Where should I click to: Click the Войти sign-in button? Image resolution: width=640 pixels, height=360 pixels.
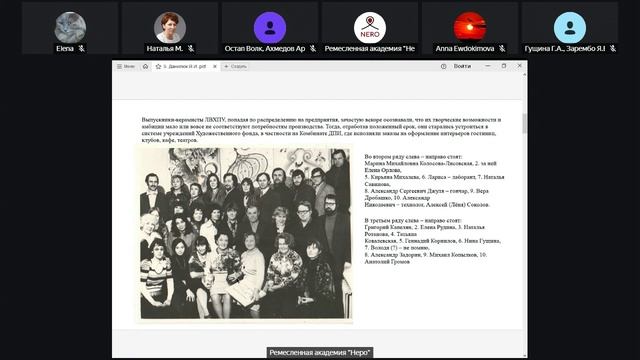tap(462, 66)
